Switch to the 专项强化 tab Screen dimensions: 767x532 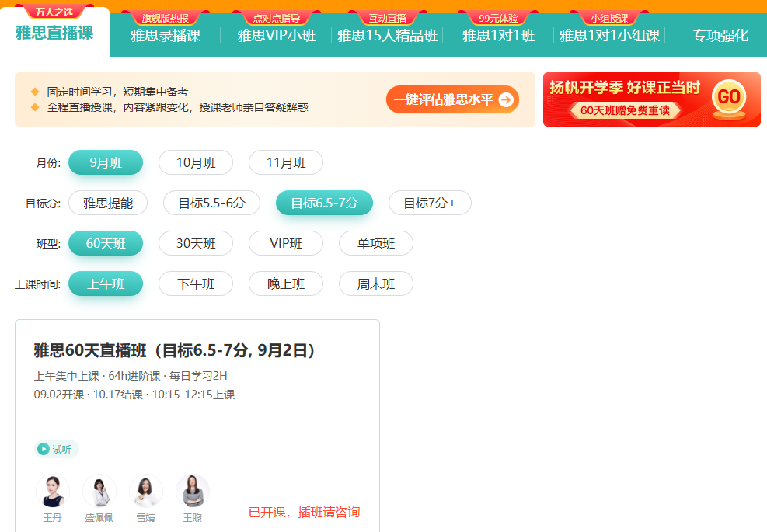point(720,35)
